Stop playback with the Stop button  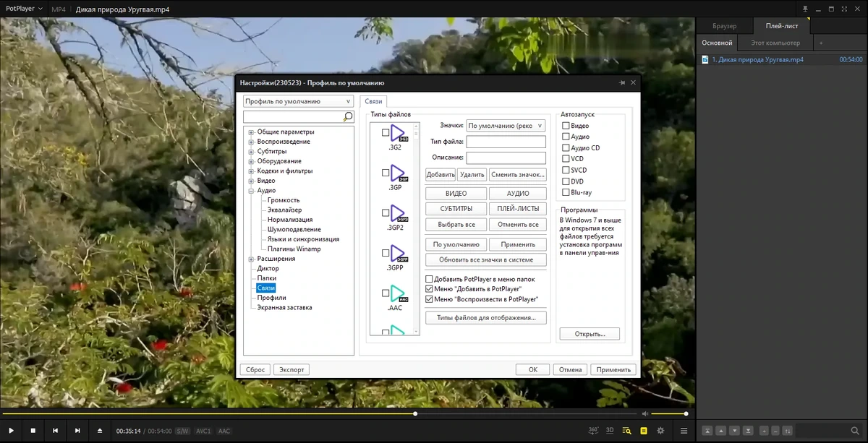click(x=33, y=431)
